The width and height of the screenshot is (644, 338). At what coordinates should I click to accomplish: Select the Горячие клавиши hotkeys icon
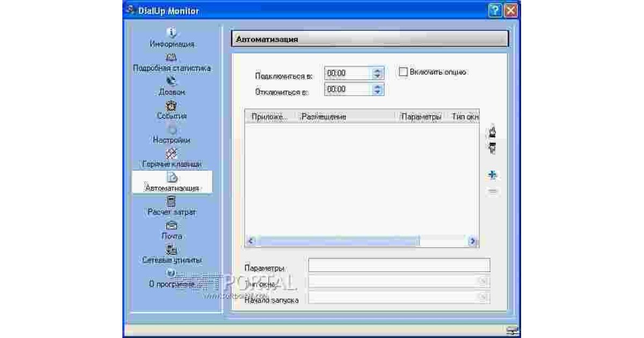click(x=171, y=154)
